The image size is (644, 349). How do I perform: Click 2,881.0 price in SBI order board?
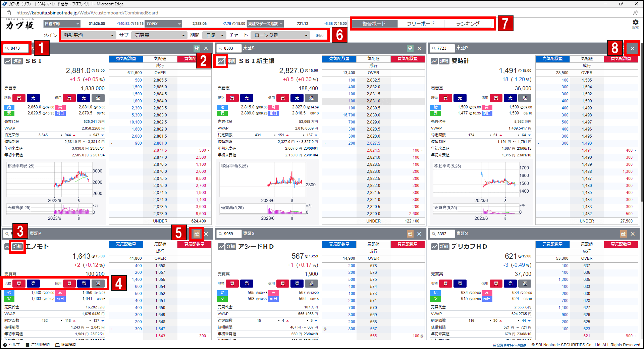160,143
